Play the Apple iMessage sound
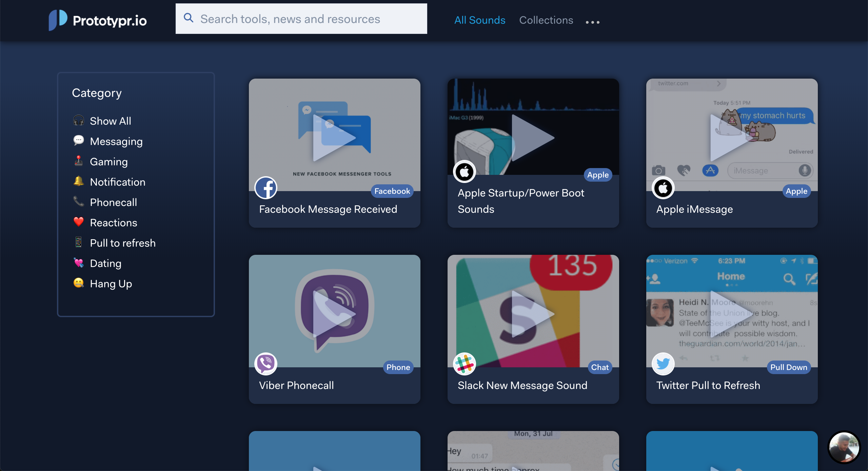 [x=731, y=138]
